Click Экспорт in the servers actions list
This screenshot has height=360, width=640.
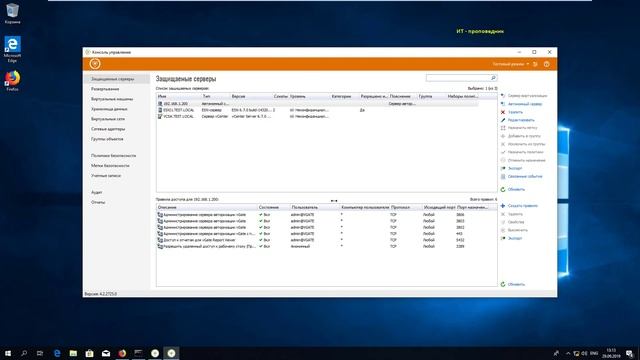pyautogui.click(x=511, y=168)
